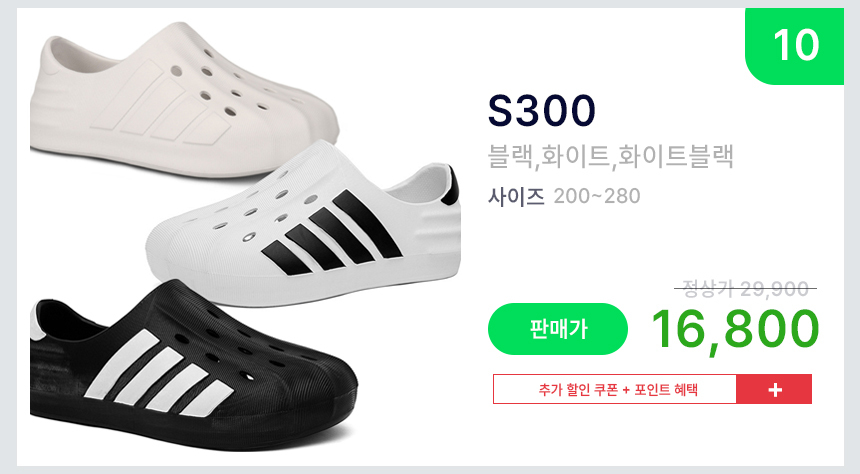Click the 16,800 sale price

[735, 329]
